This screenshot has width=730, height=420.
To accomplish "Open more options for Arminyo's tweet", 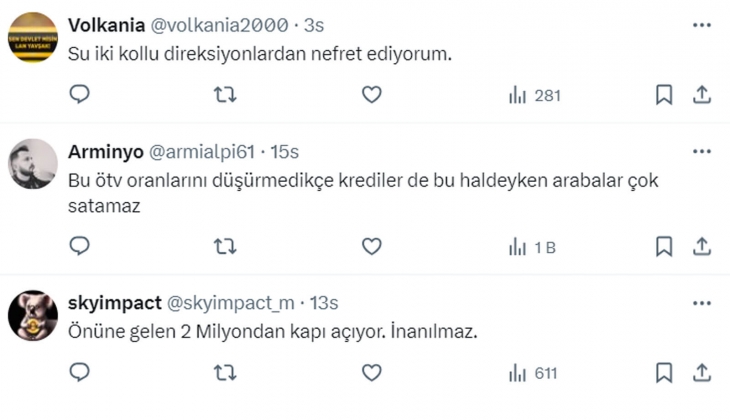I will pyautogui.click(x=701, y=151).
